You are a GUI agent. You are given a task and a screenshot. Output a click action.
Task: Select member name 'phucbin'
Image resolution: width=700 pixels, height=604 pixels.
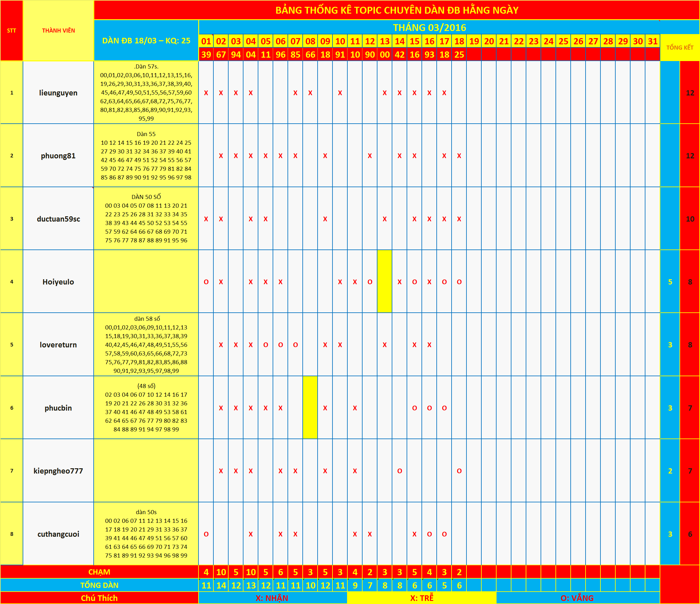click(58, 408)
